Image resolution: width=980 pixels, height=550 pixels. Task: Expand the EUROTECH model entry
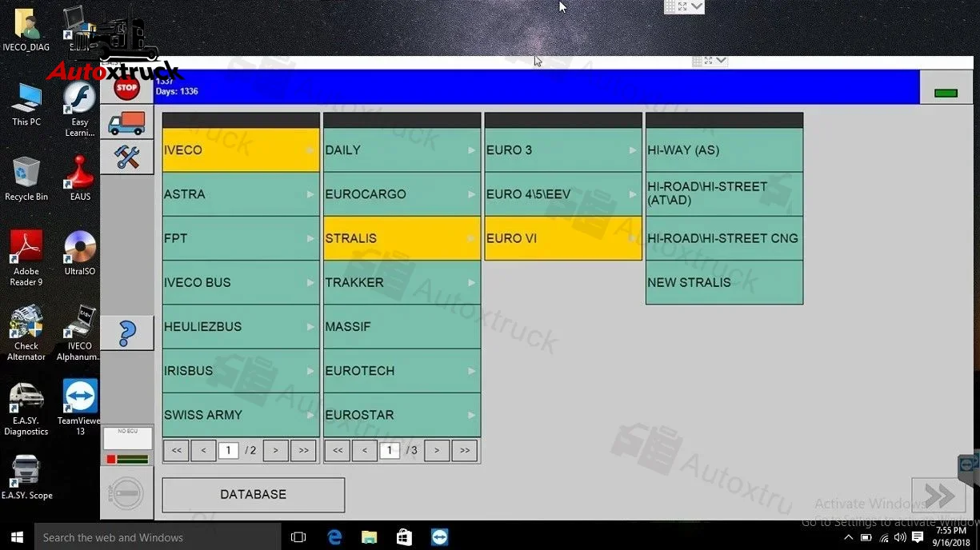point(402,371)
